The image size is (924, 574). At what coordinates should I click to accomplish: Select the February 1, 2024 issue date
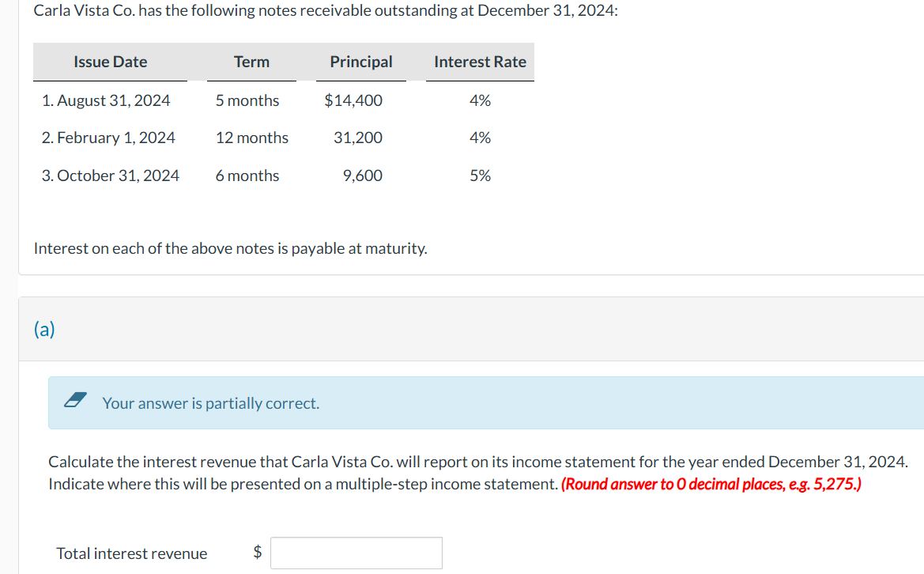pyautogui.click(x=108, y=137)
